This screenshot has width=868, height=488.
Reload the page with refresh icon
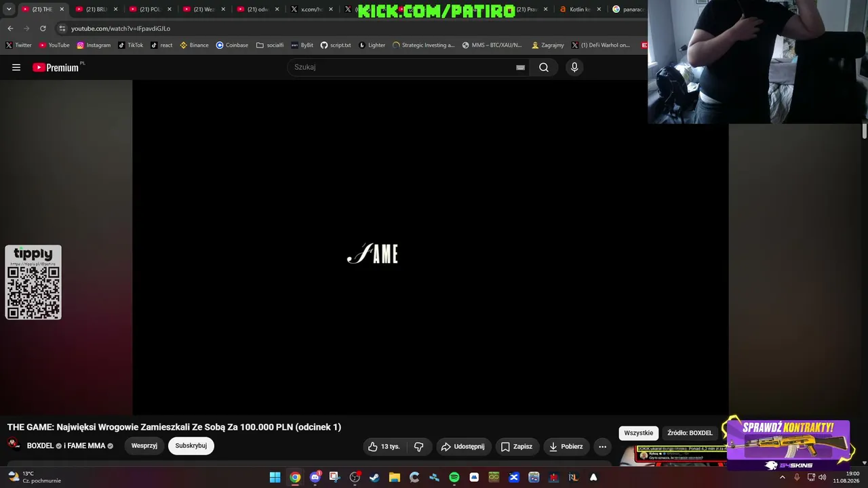[x=43, y=28]
